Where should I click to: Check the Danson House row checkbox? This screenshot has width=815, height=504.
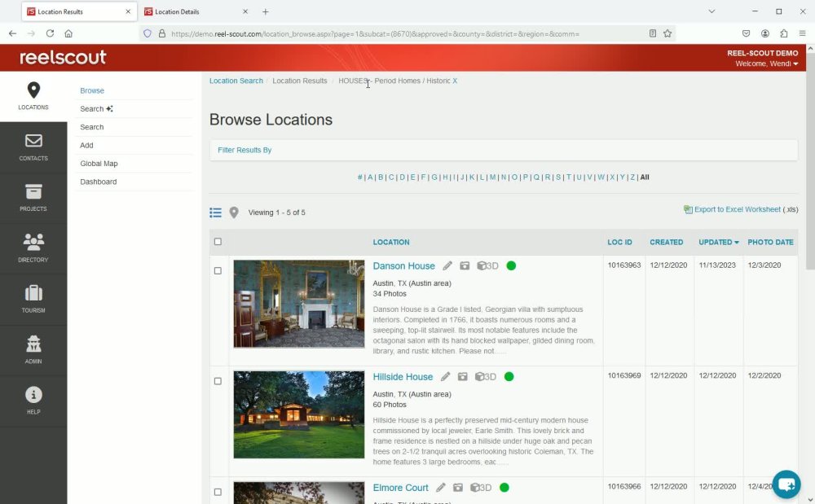218,270
